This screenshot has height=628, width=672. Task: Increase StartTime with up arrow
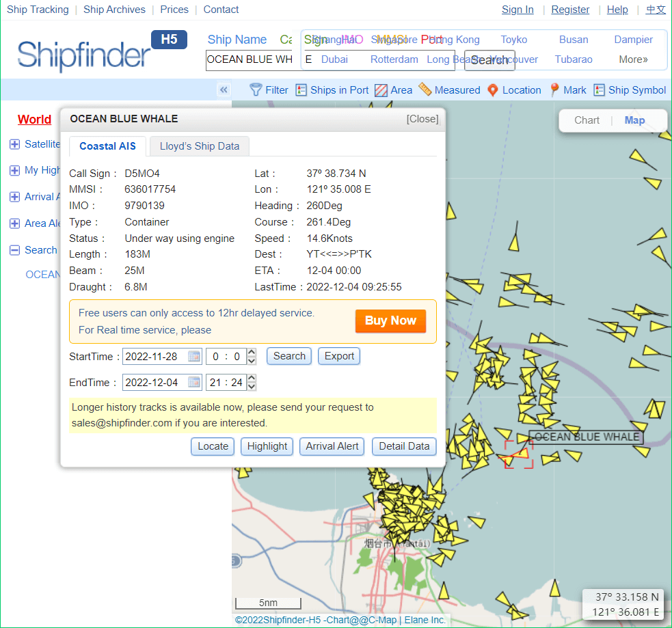point(252,352)
